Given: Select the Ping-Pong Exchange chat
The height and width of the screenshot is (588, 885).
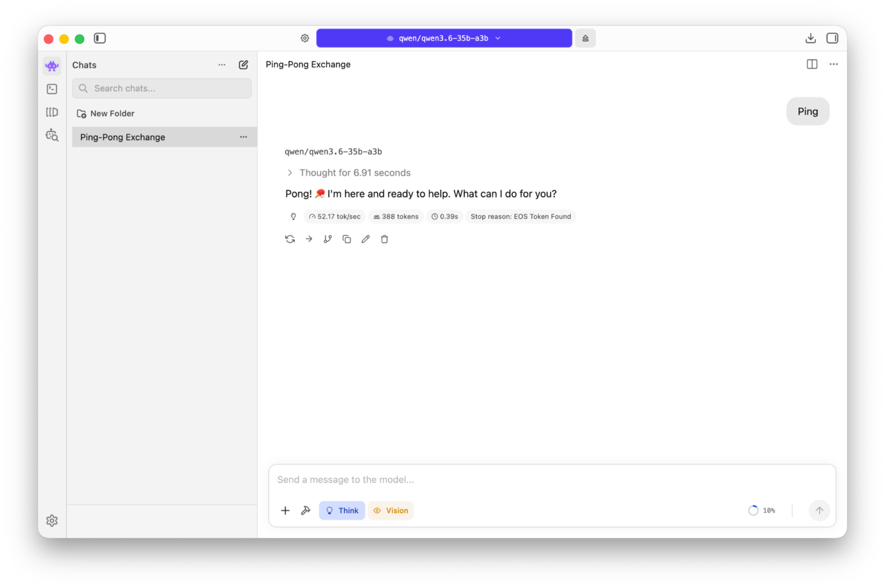Looking at the screenshot, I should tap(164, 137).
